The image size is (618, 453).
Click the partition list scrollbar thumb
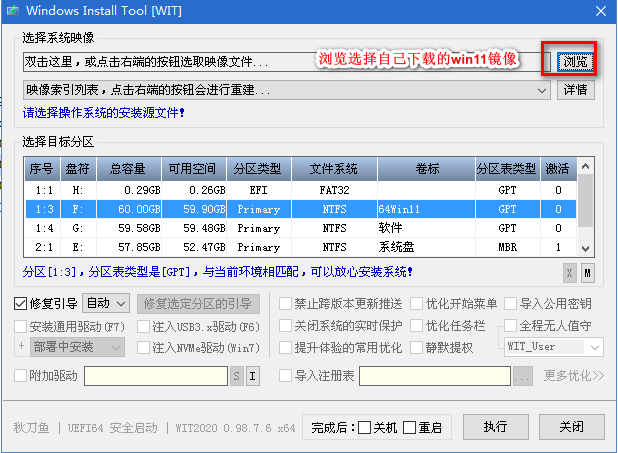pyautogui.click(x=586, y=201)
